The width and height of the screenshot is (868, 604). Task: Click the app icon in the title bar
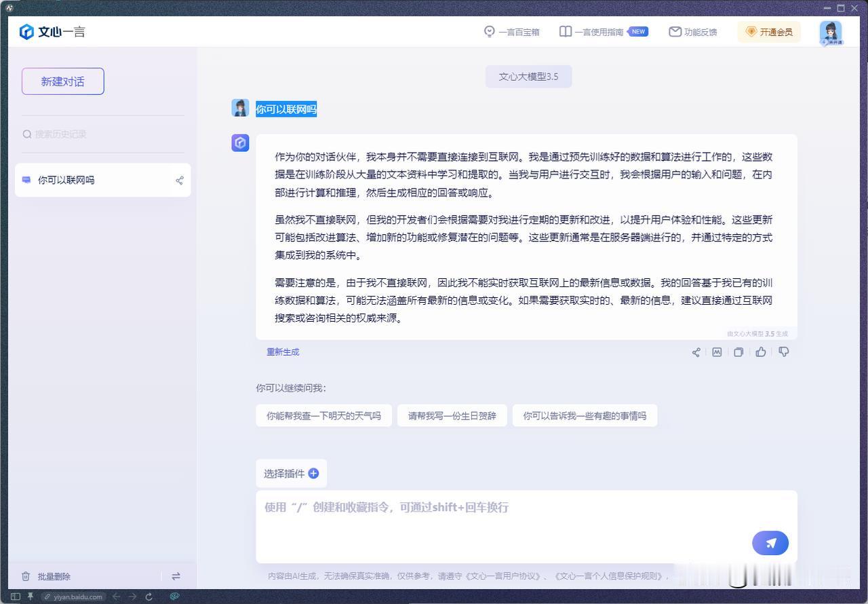tap(9, 7)
